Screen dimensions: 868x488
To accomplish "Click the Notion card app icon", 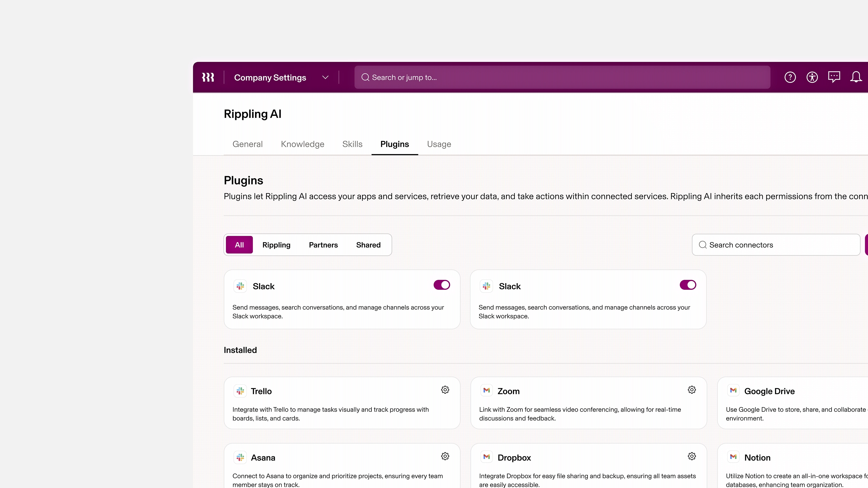I will (733, 457).
